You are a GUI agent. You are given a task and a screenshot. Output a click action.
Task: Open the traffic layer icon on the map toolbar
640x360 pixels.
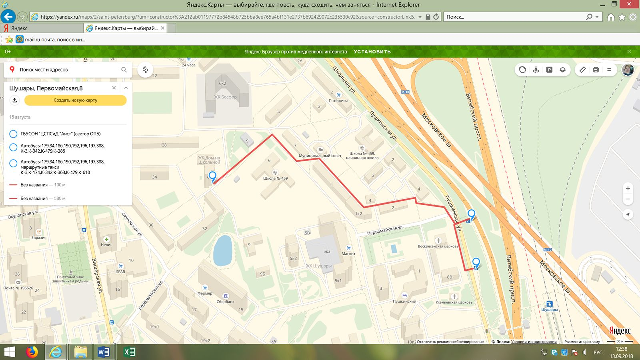(522, 70)
